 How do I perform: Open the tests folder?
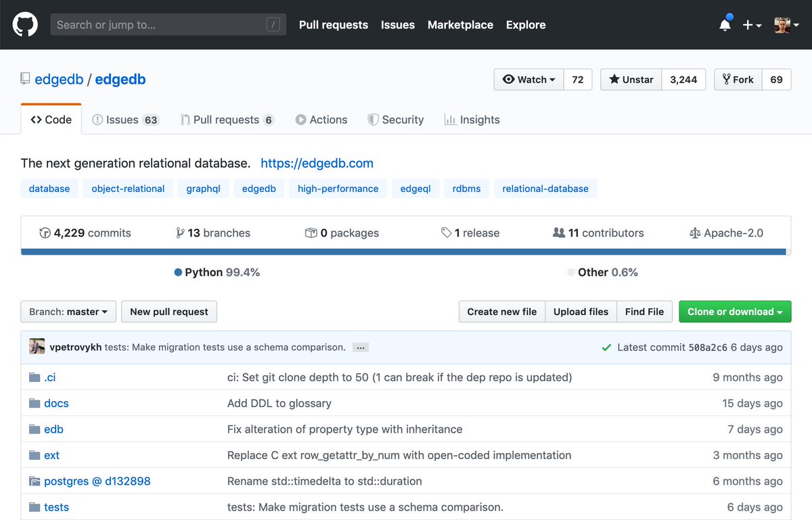point(56,507)
